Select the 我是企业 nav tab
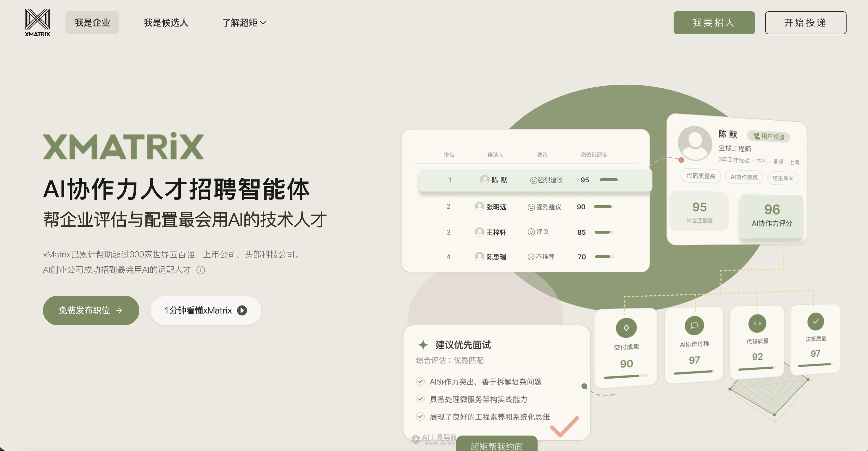Screen dimensions: 868x451 point(92,23)
